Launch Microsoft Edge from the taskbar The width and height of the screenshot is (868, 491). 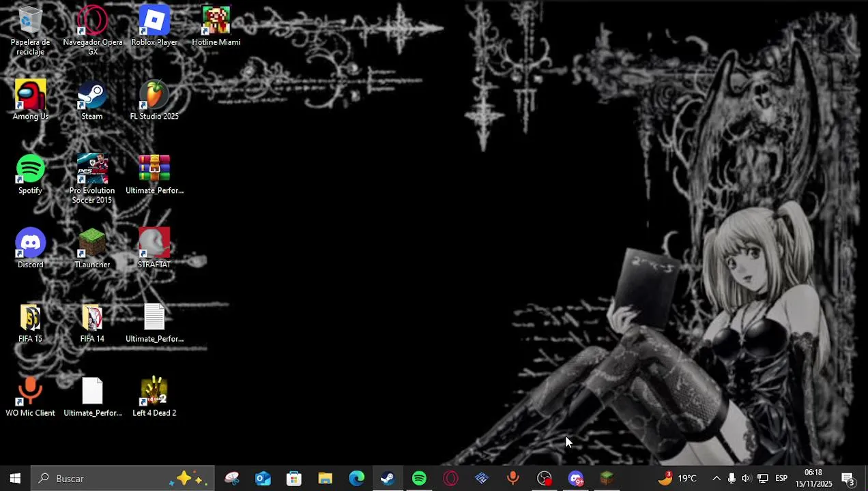[x=357, y=479]
